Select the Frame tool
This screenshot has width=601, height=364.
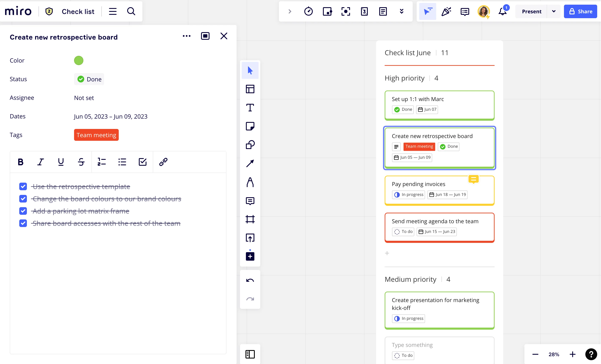[250, 219]
